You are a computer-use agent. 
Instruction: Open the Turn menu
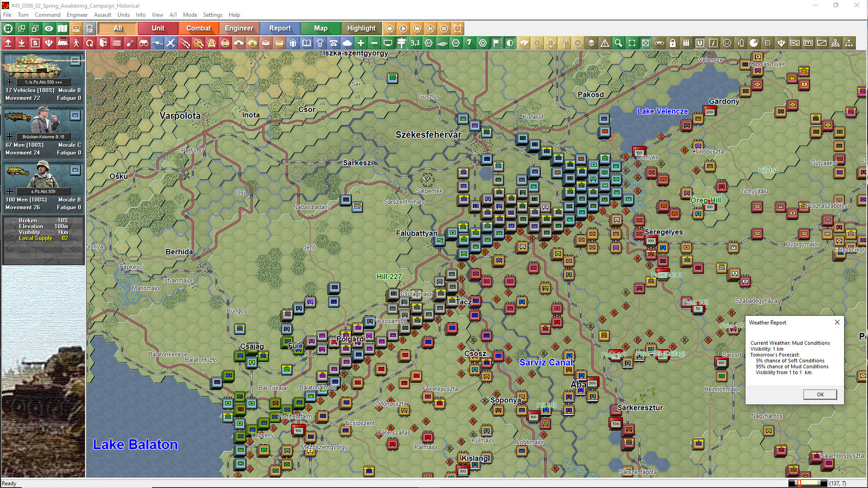pyautogui.click(x=23, y=15)
